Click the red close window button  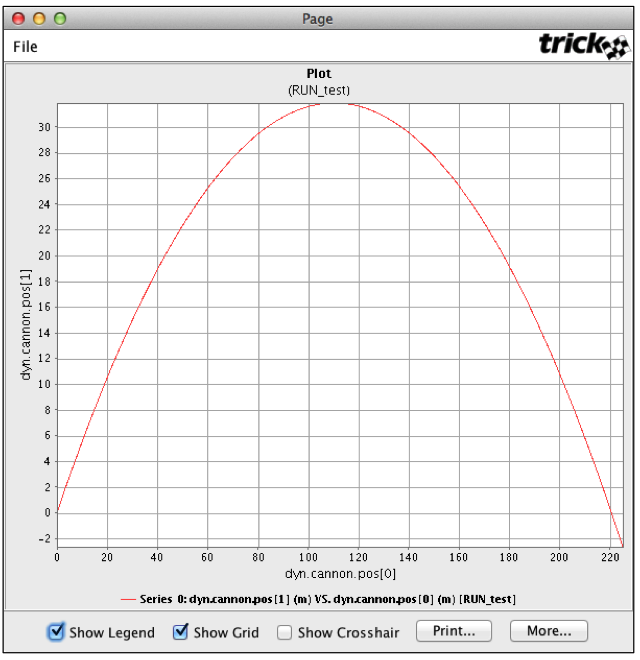point(19,19)
